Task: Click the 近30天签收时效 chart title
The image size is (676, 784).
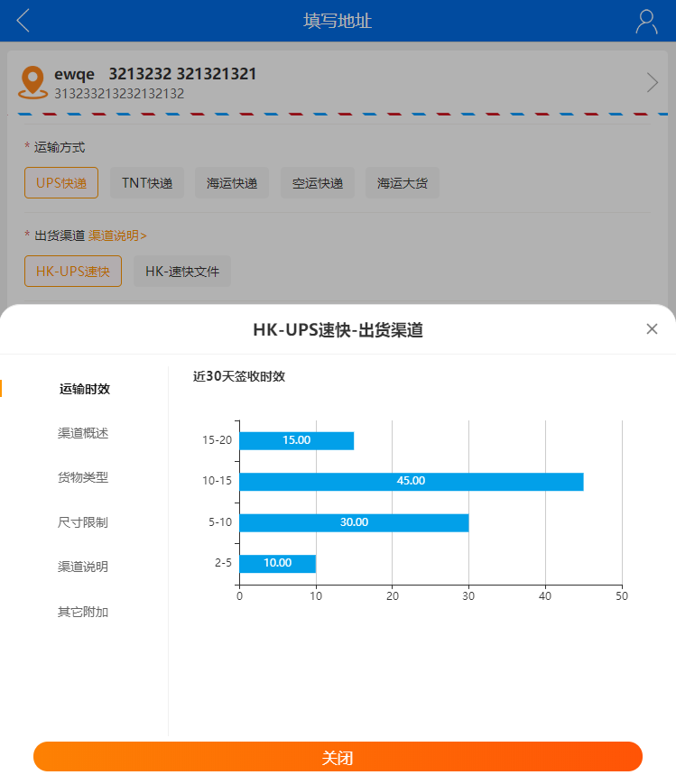Action: 239,376
